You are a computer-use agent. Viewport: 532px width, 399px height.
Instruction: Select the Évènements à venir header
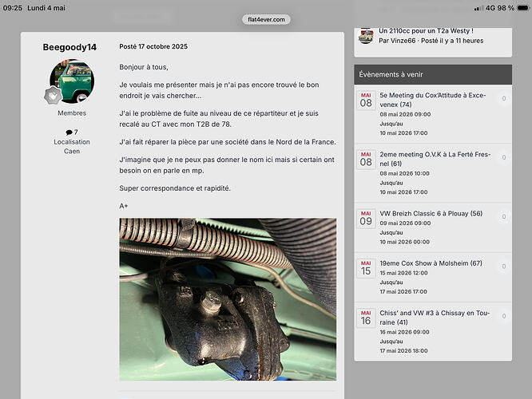(433, 74)
